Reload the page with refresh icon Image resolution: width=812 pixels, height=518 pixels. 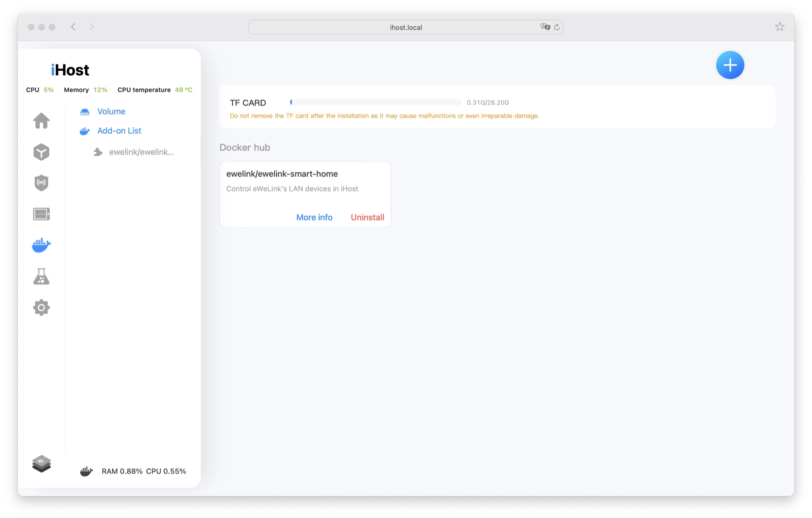pyautogui.click(x=557, y=27)
